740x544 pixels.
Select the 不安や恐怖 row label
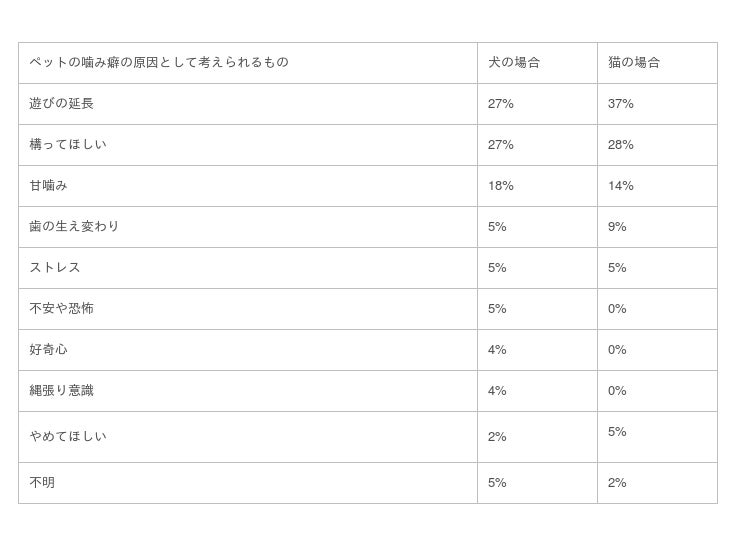click(x=62, y=309)
